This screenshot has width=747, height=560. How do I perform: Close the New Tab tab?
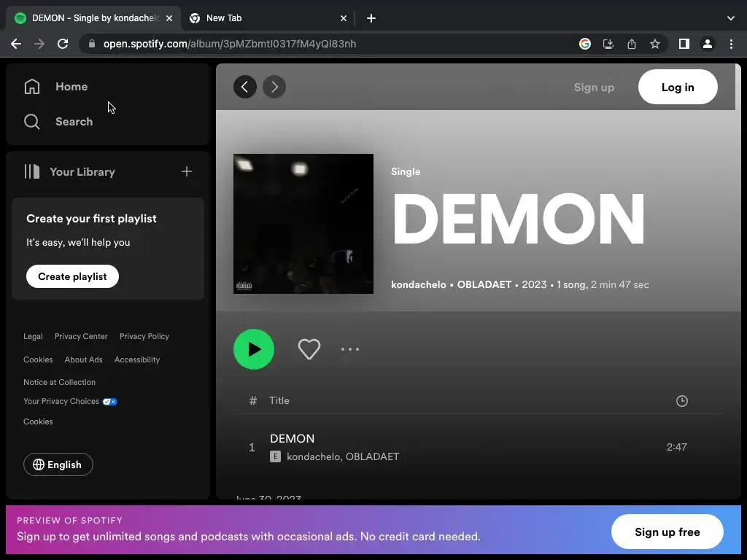344,18
